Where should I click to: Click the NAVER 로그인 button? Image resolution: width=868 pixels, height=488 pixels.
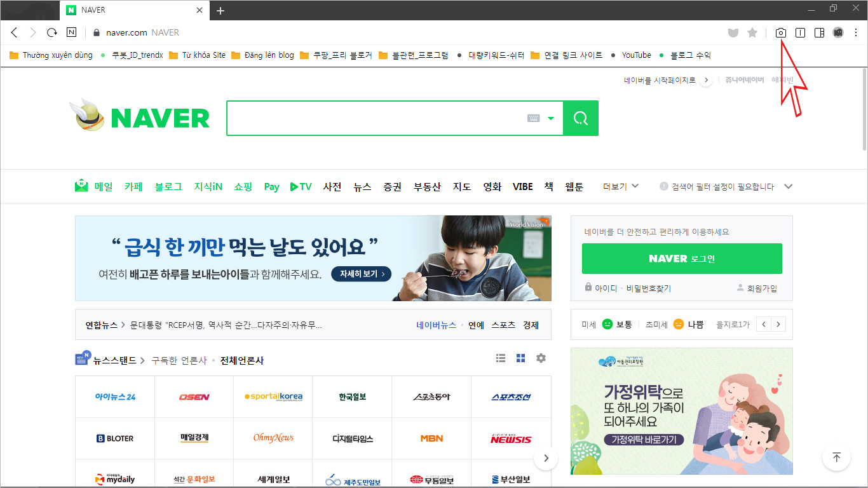pyautogui.click(x=682, y=259)
